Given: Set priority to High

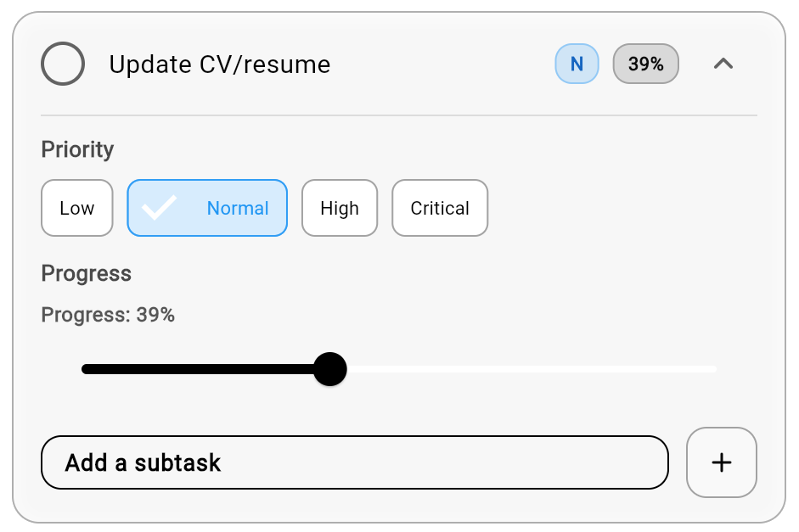Looking at the screenshot, I should pyautogui.click(x=340, y=208).
